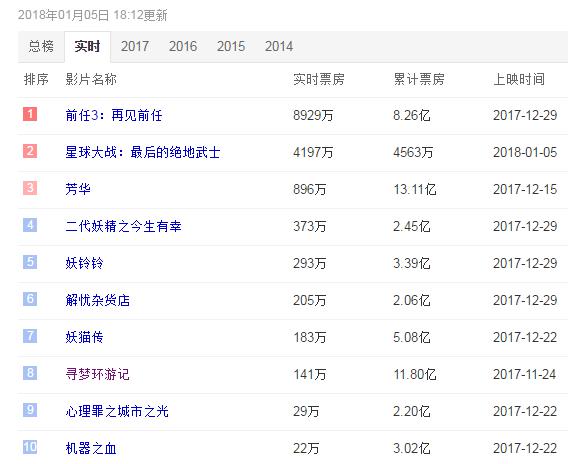This screenshot has height=464, width=583.
Task: Click real-time box office value 22万
Action: [x=306, y=448]
